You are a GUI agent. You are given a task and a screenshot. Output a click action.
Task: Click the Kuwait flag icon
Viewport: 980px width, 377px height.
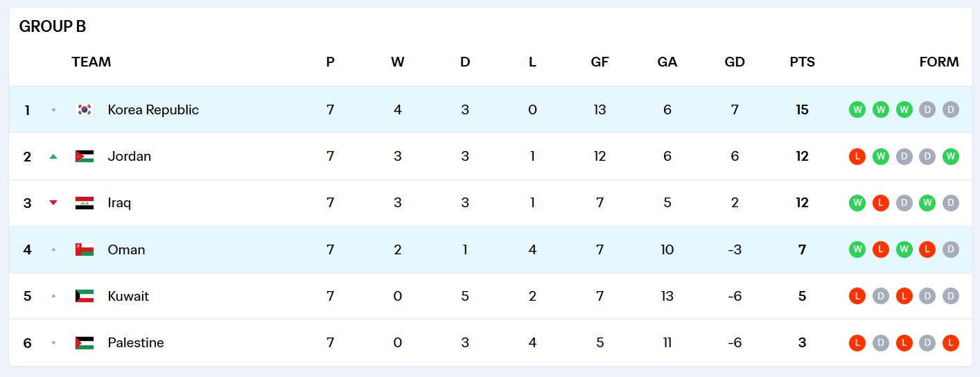tap(85, 296)
